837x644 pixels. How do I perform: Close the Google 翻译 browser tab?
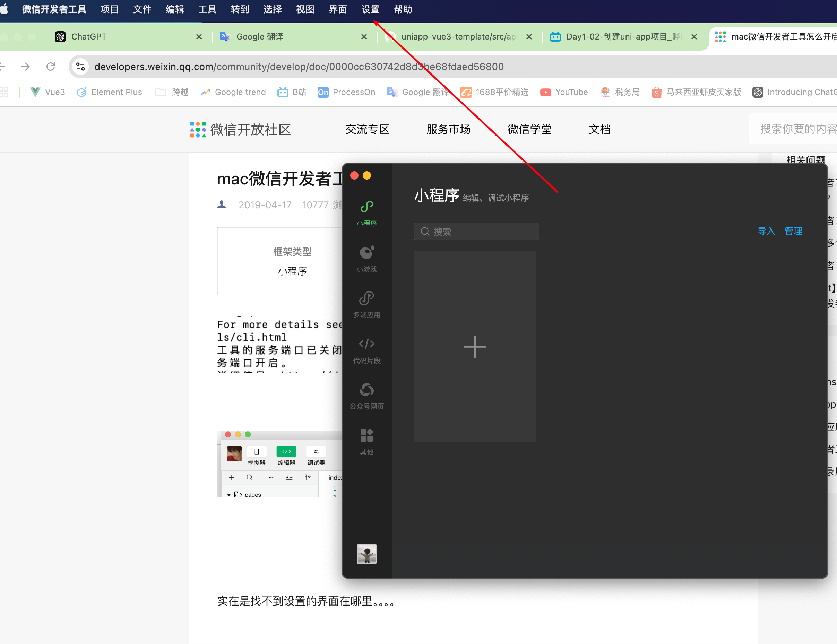(364, 37)
